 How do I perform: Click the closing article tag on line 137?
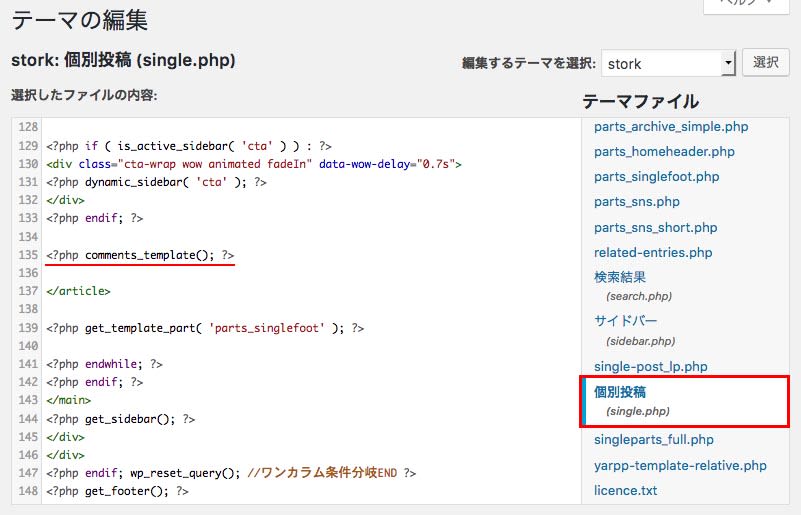tap(78, 291)
